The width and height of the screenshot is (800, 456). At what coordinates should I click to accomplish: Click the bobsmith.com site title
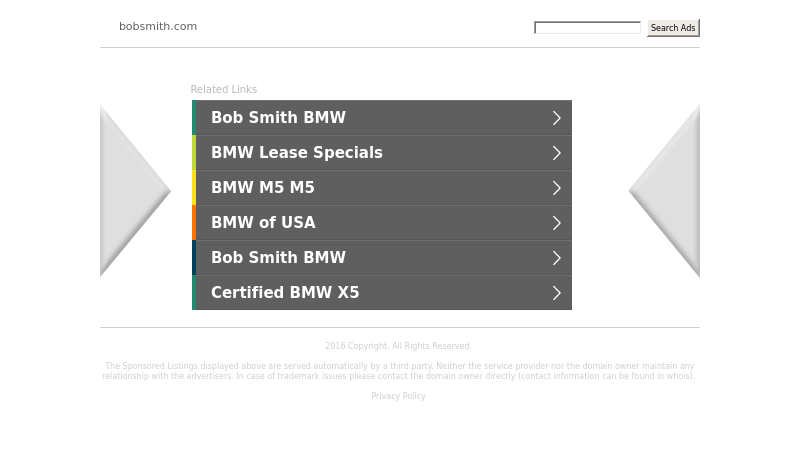[158, 27]
